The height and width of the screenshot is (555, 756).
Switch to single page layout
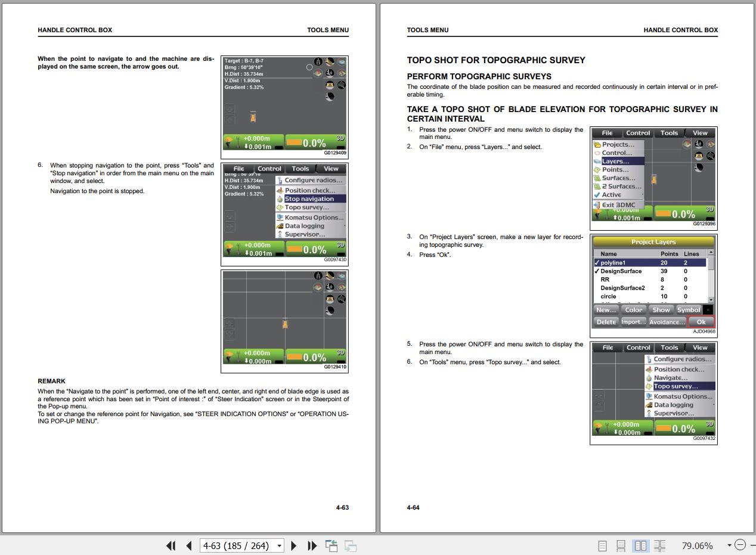tap(602, 545)
